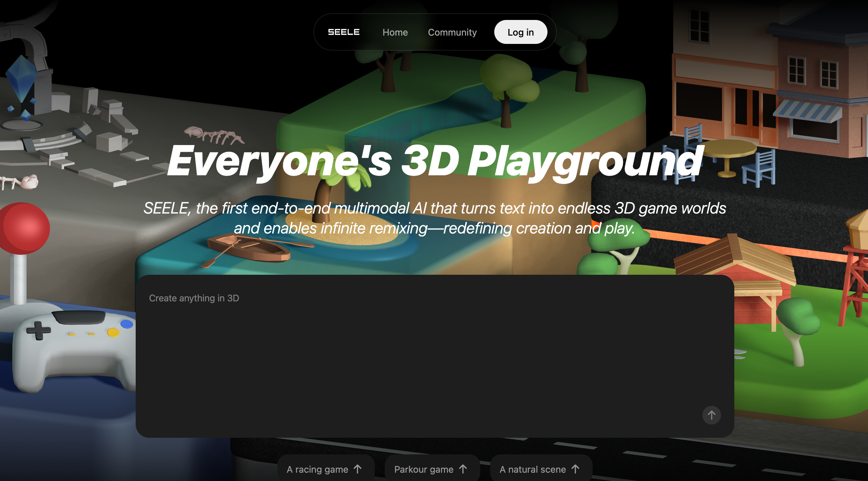The image size is (868, 481).
Task: Submit prompt with the up-arrow send button
Action: 711,415
